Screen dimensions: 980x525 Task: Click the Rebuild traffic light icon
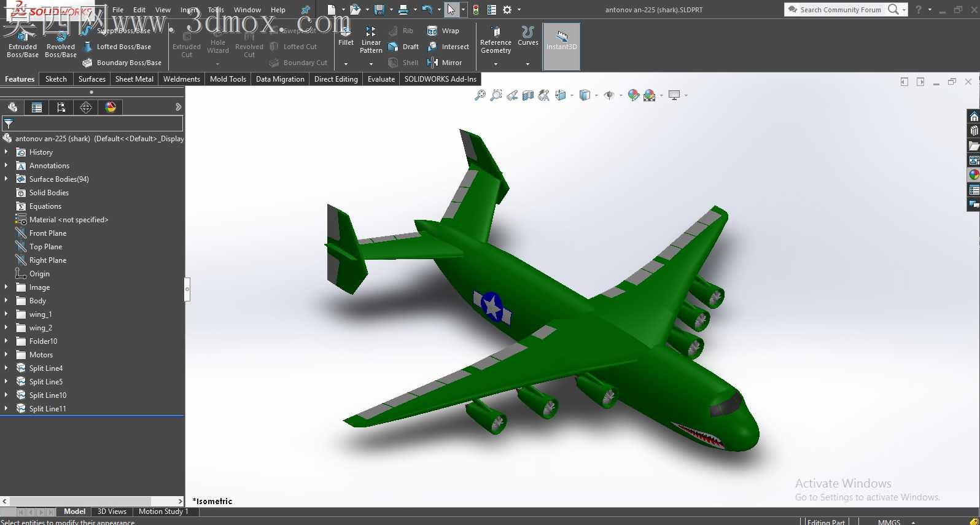pos(476,10)
